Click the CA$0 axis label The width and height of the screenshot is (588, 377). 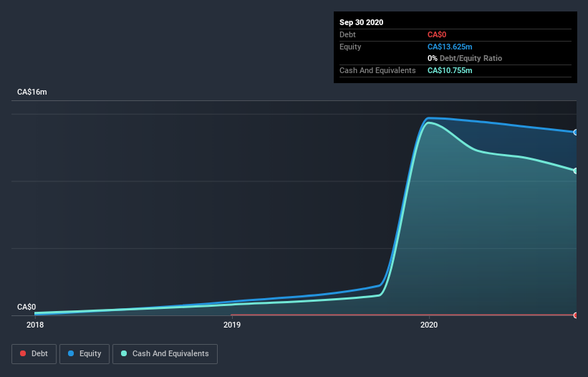pos(26,307)
